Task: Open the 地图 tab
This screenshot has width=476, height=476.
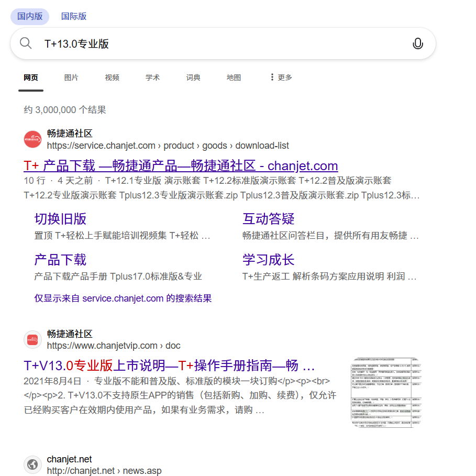Action: point(234,77)
